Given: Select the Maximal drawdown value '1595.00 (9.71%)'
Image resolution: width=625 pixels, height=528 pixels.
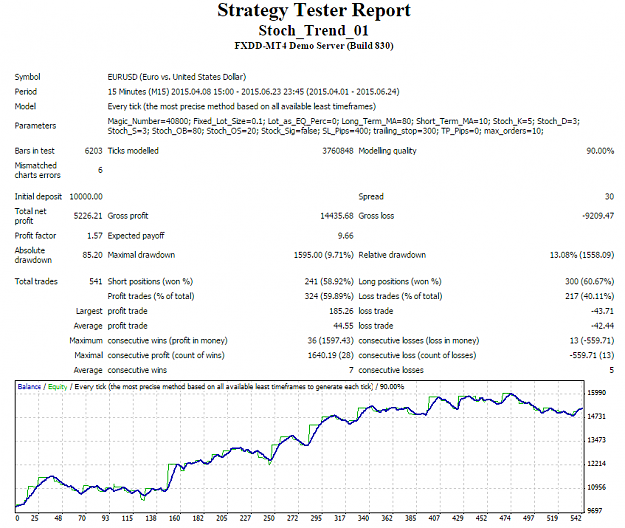Looking at the screenshot, I should coord(323,255).
